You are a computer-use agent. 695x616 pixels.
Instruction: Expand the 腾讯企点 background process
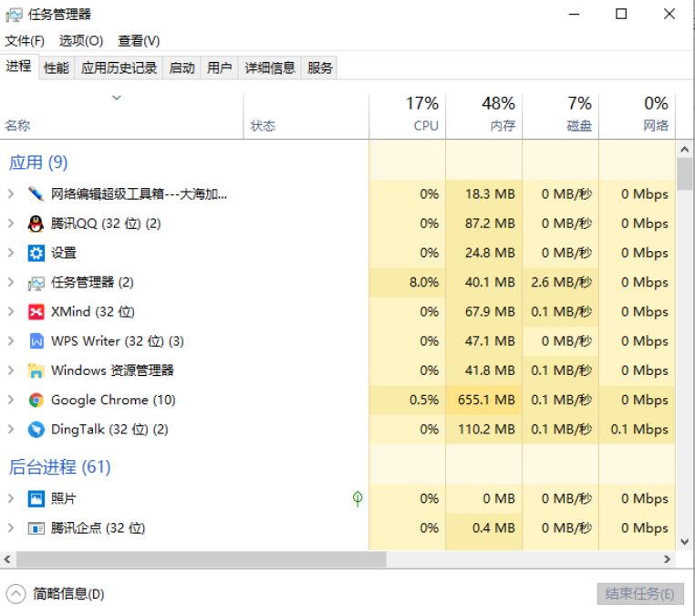(x=11, y=528)
